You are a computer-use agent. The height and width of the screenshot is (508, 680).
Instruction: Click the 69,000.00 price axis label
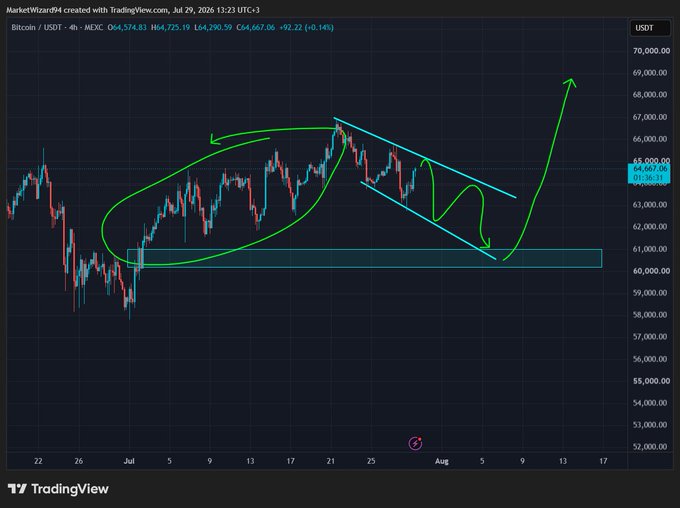point(650,73)
